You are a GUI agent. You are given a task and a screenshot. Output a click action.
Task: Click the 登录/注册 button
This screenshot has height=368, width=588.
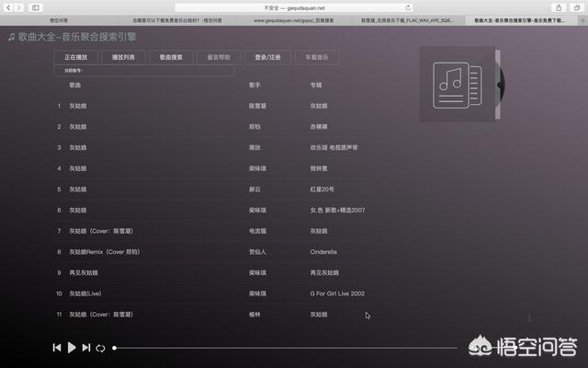coord(267,57)
